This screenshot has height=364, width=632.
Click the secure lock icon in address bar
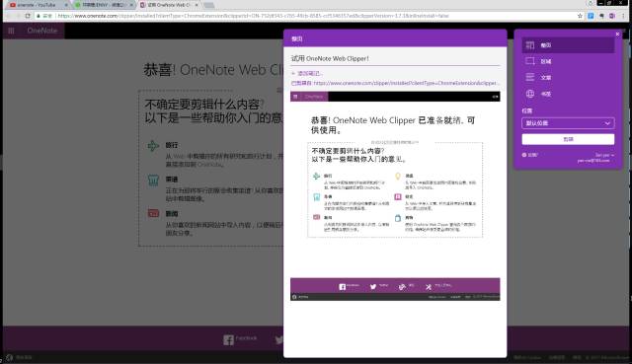tap(39, 16)
